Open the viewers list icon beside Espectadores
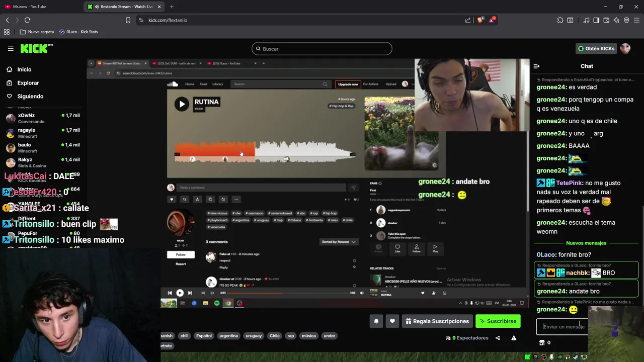This screenshot has width=644, height=362. [x=448, y=338]
